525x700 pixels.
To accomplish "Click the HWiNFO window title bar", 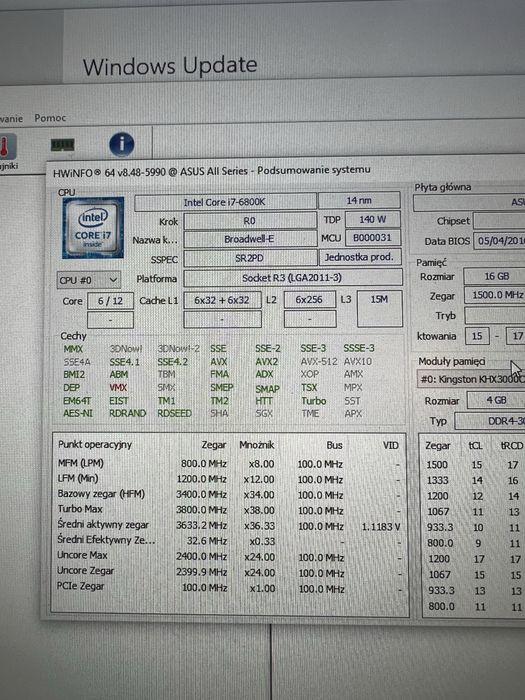I will click(x=286, y=171).
